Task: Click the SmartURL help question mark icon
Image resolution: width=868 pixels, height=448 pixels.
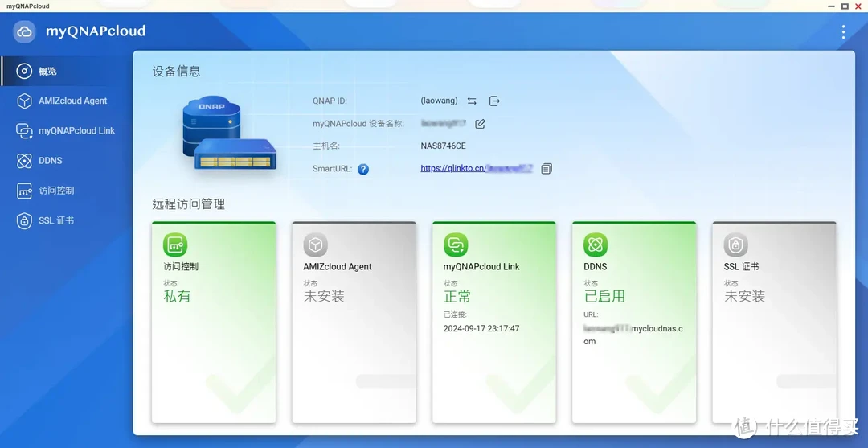Action: click(363, 169)
